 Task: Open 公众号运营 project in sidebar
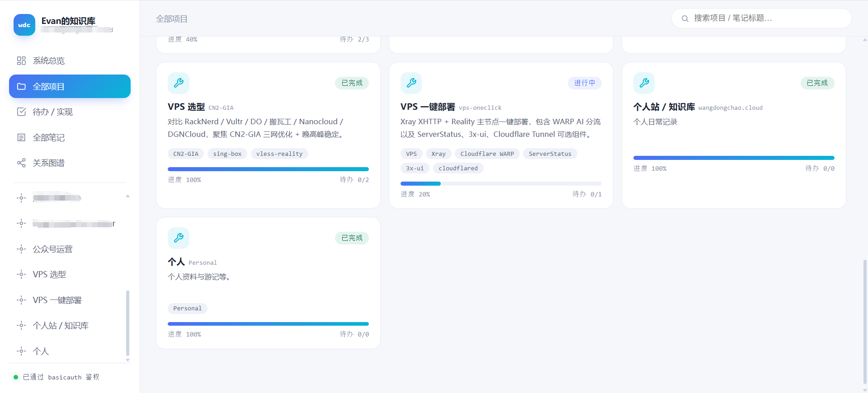(67, 249)
